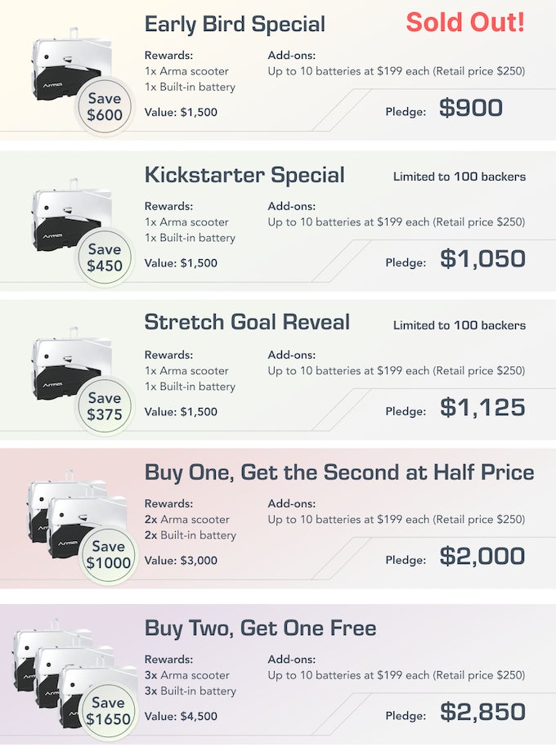Viewport: 556px width, 756px height.
Task: Open the Stretch Goal Reveal tier
Action: 247,322
